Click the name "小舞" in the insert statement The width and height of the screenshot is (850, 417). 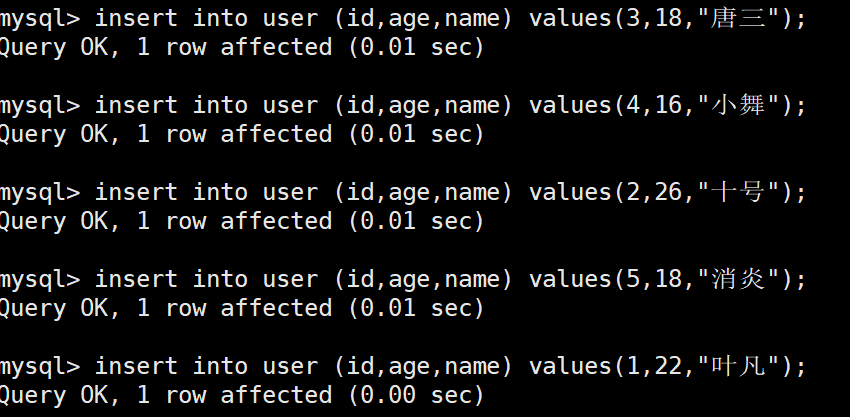[x=738, y=106]
